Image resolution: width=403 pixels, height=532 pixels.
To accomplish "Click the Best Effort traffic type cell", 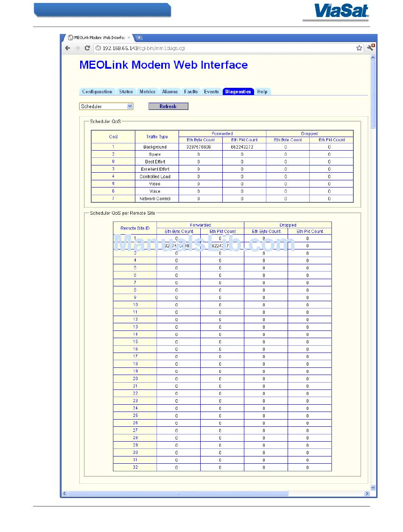I will click(x=157, y=162).
